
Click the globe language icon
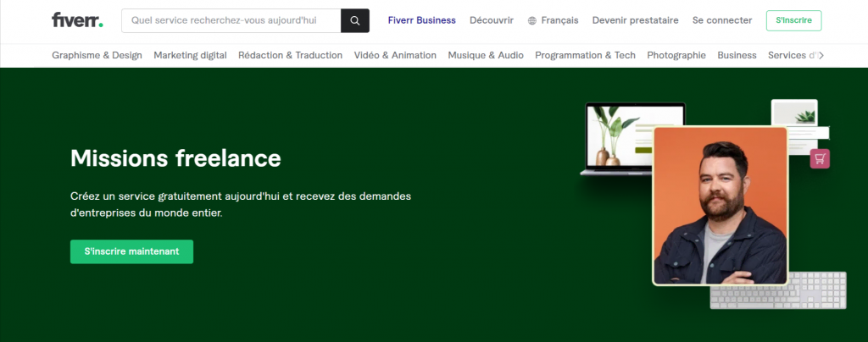pyautogui.click(x=532, y=20)
